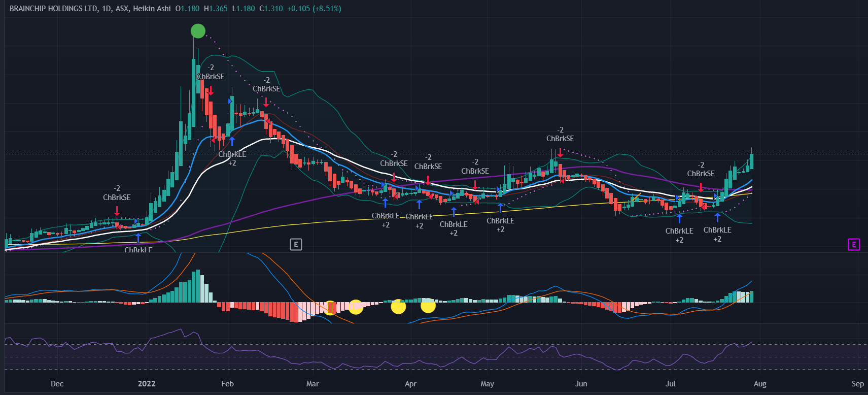Viewport: 868px width, 395px height.
Task: Click the rightmost yellow dot on MACD histogram
Action: click(x=428, y=306)
